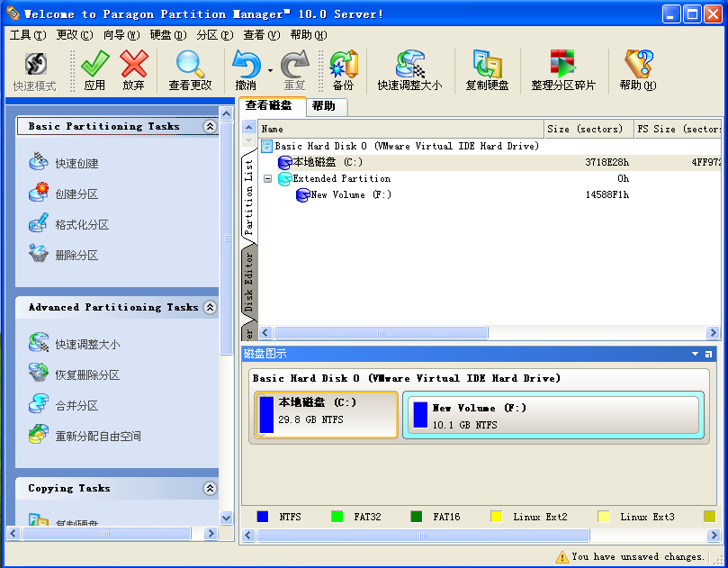Viewport: 728px width, 568px height.
Task: Select the Basic Hard Disk 0 tree row
Action: (491, 146)
